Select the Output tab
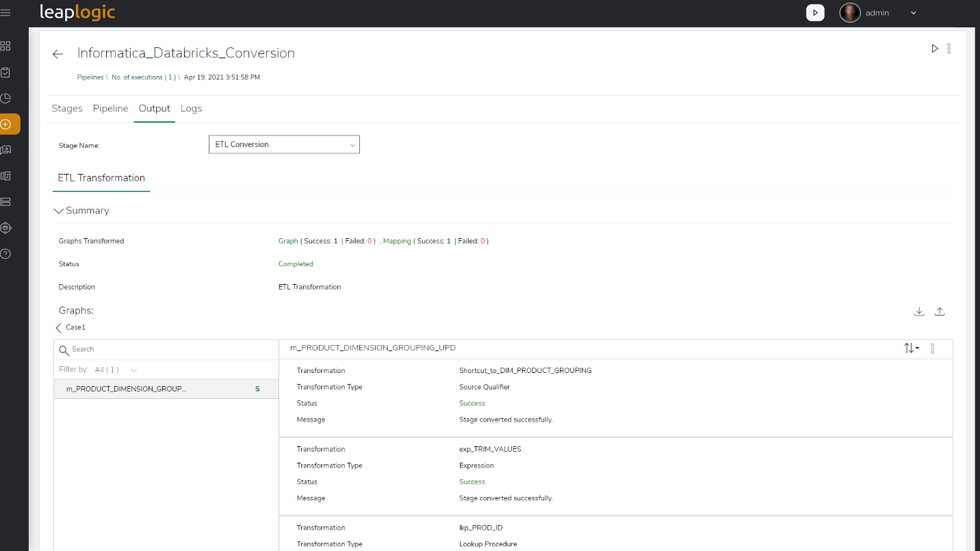Screen dimensions: 980x551 (155, 108)
